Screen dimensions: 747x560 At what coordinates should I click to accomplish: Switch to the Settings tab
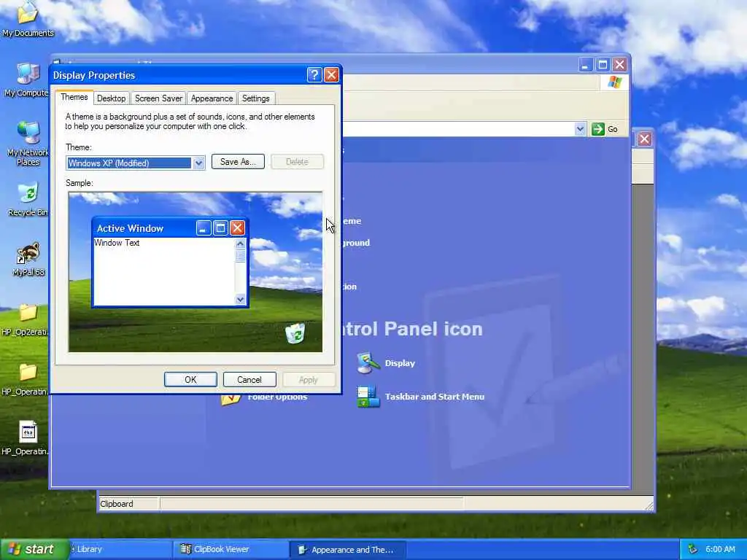pyautogui.click(x=256, y=98)
